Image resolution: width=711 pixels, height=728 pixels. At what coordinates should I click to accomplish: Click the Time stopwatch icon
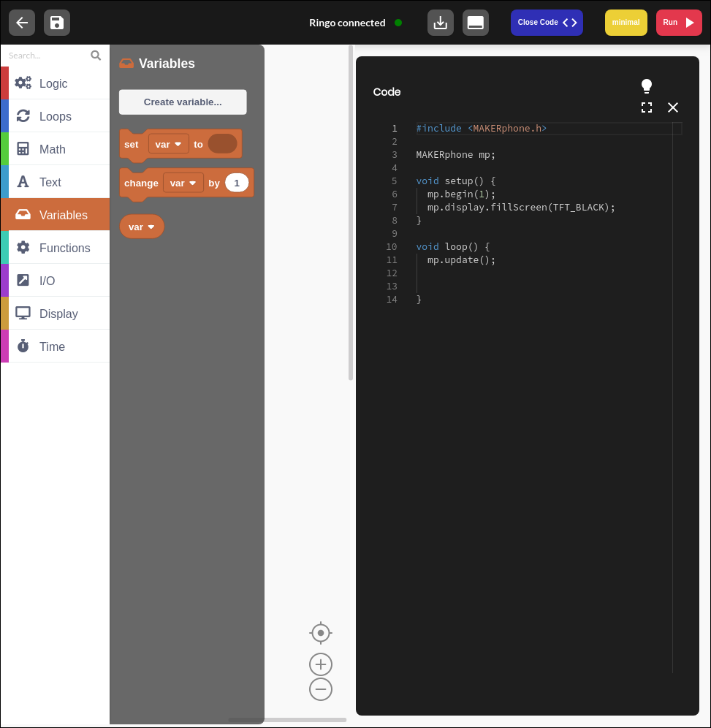(x=23, y=346)
